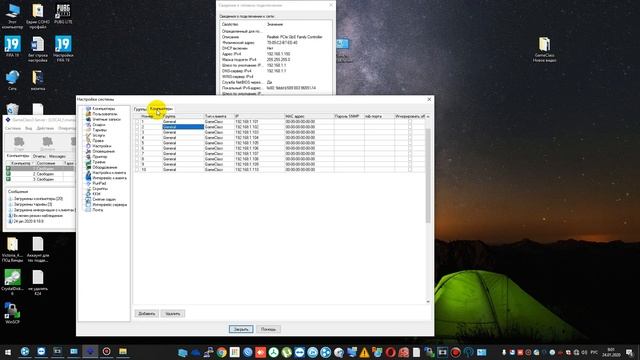The image size is (640, 360).
Task: Select the FIFA 19 desktop icon
Action: pos(12,46)
